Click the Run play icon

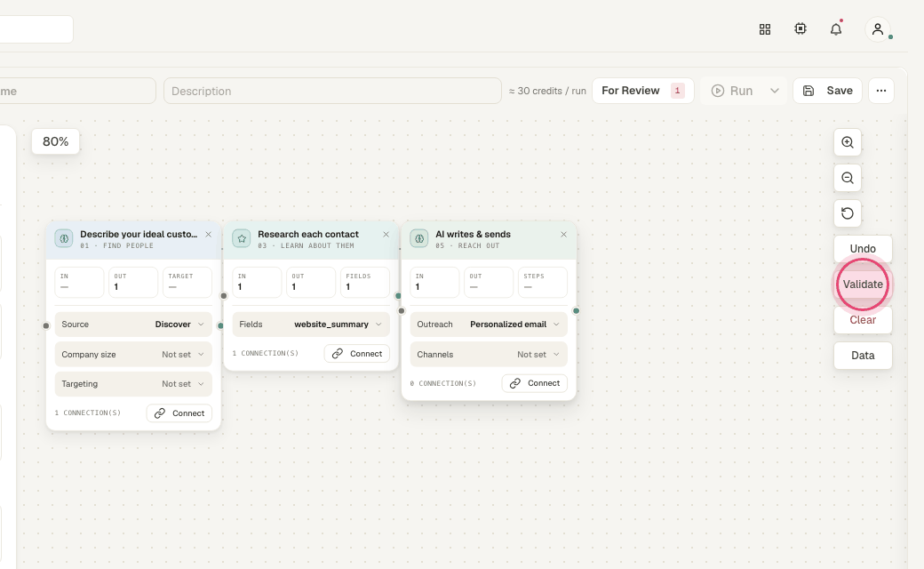coord(717,91)
